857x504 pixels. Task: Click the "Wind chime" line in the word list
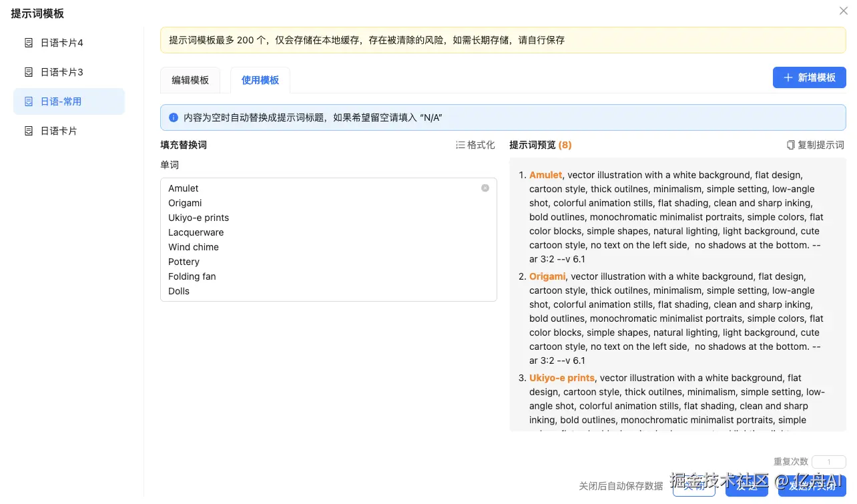tap(194, 247)
